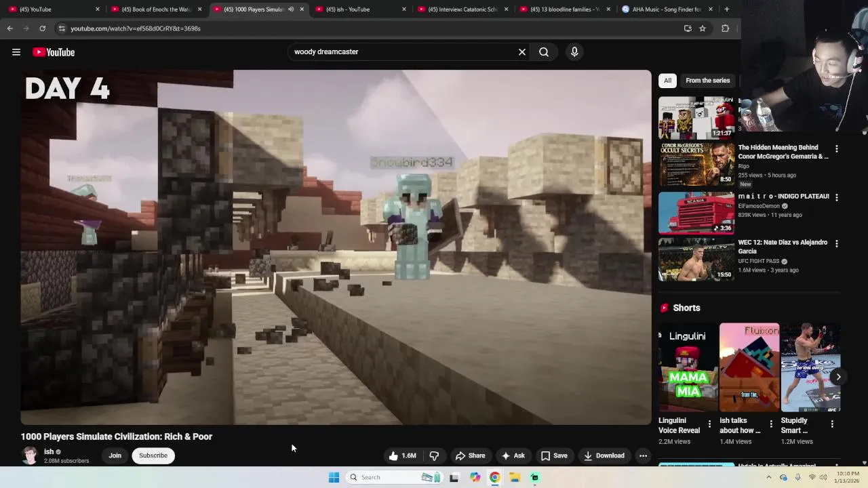Start voice search with the microphone
The image size is (868, 488).
pyautogui.click(x=574, y=52)
